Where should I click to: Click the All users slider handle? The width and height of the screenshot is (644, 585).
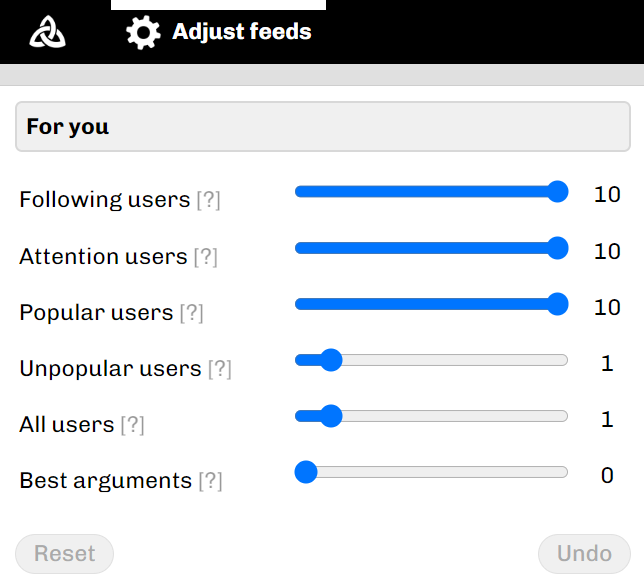332,416
